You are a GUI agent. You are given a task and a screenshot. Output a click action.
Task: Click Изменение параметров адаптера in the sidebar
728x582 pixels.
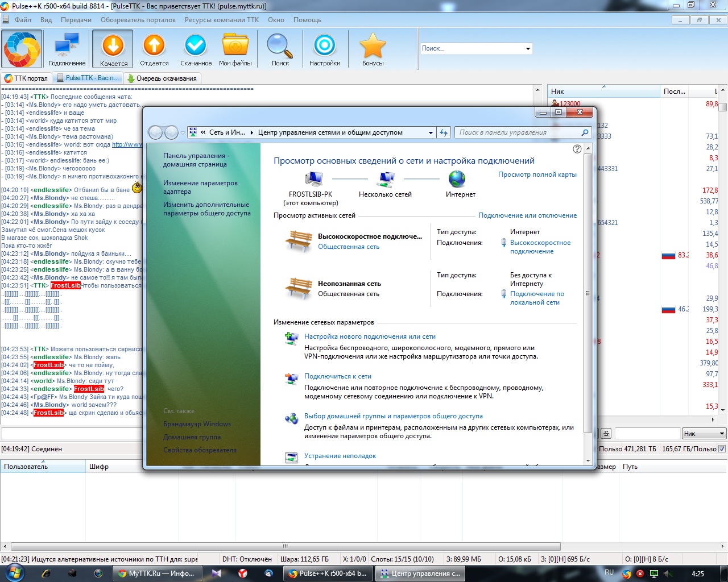tap(200, 187)
